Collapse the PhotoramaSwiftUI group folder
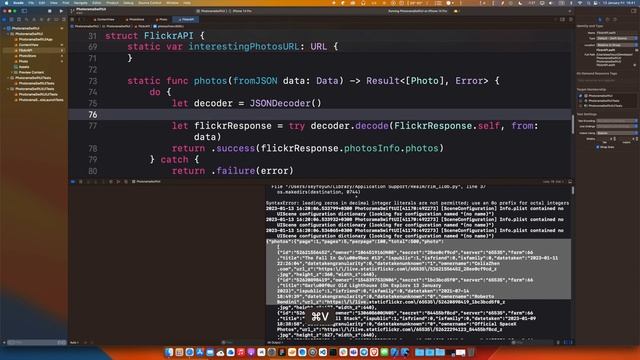The width and height of the screenshot is (640, 360). (x=8, y=34)
